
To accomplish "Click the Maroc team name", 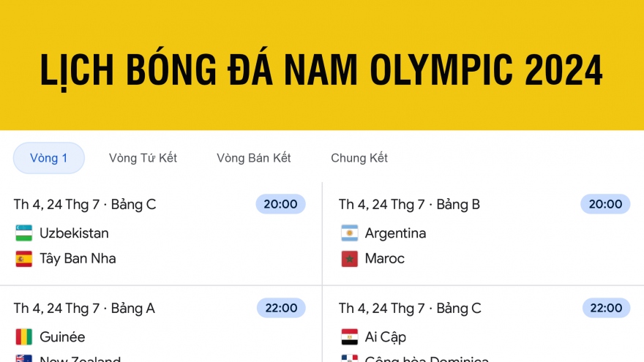I will 385,259.
